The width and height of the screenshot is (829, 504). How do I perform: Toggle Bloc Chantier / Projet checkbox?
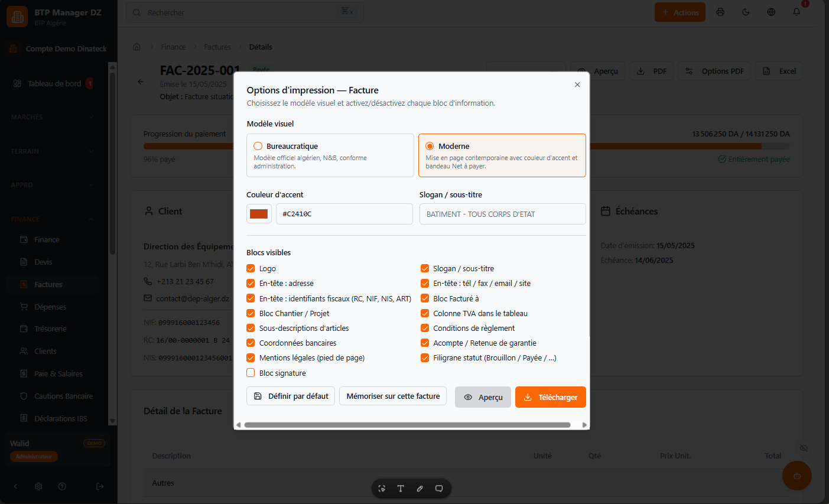[x=251, y=313]
